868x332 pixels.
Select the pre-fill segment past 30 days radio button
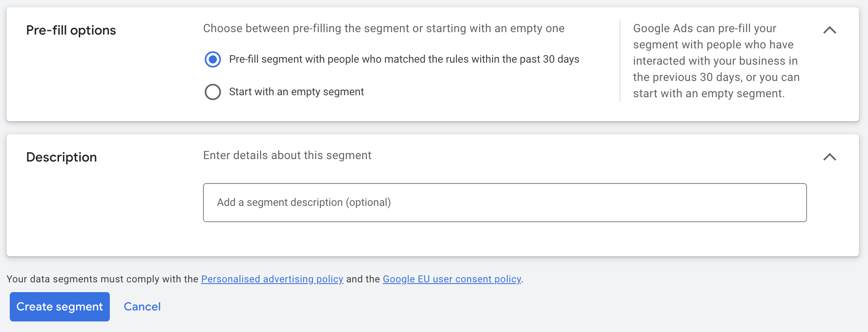(213, 59)
